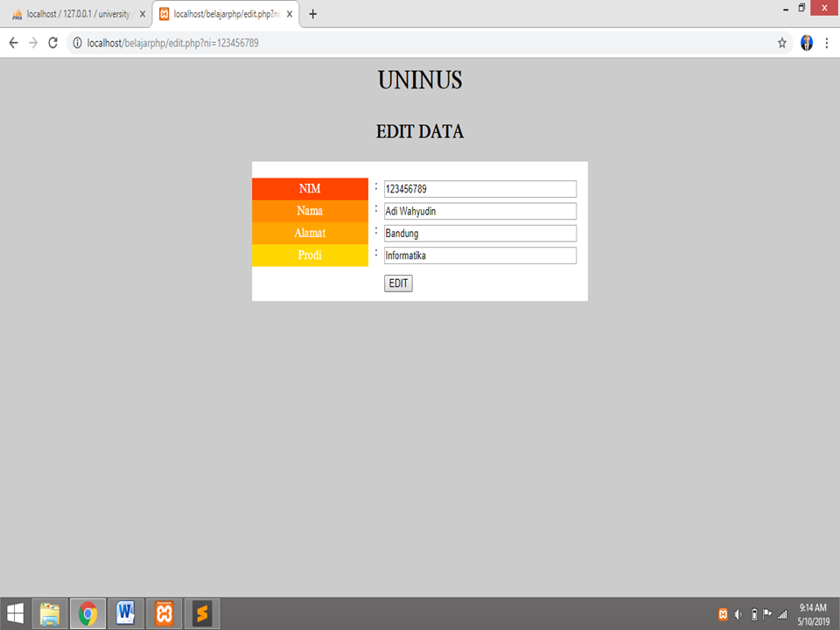Focus the NIM input field

pyautogui.click(x=480, y=189)
